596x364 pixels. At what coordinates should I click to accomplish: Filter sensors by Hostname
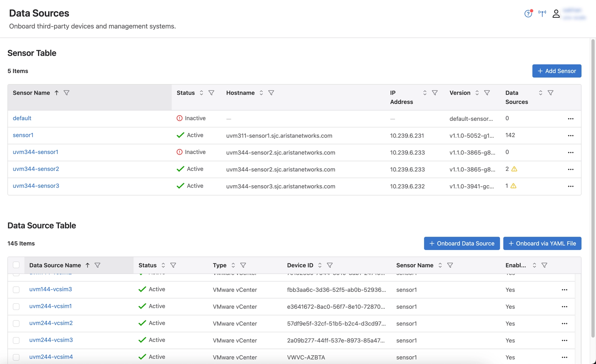[271, 93]
